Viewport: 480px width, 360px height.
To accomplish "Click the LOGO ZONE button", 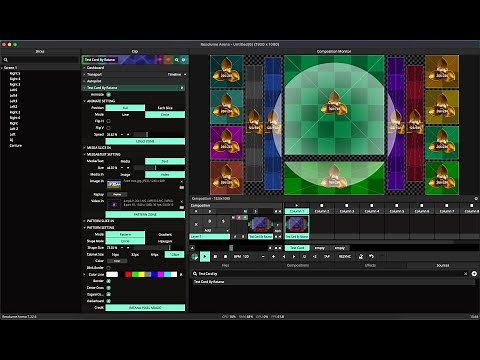I will 145,141.
